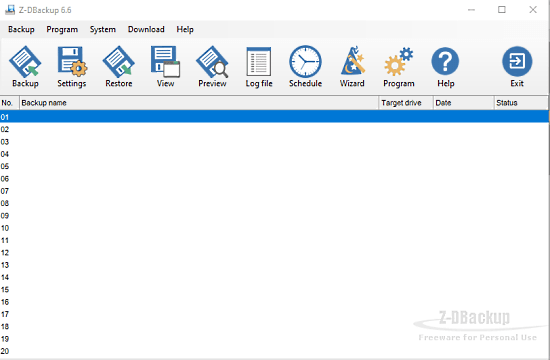Click the Date column header
This screenshot has height=360, width=550.
464,103
